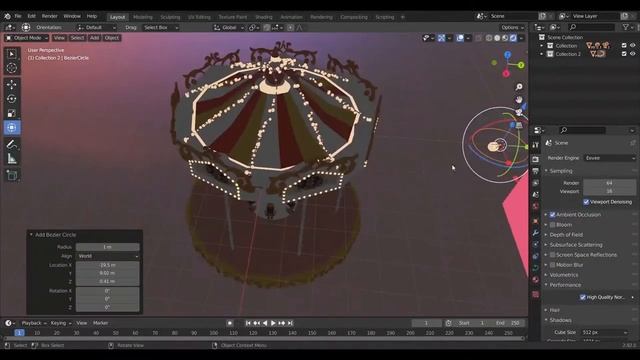The width and height of the screenshot is (640, 360).
Task: Open the Modifier properties wrench tab
Action: click(536, 233)
